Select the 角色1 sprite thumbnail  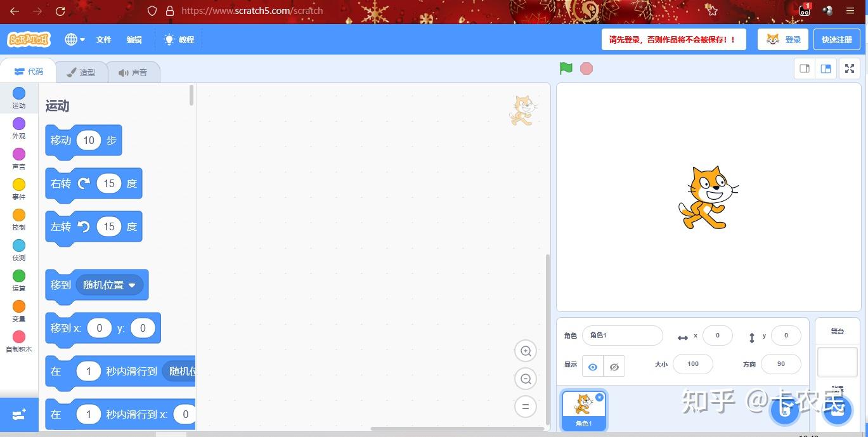[583, 410]
